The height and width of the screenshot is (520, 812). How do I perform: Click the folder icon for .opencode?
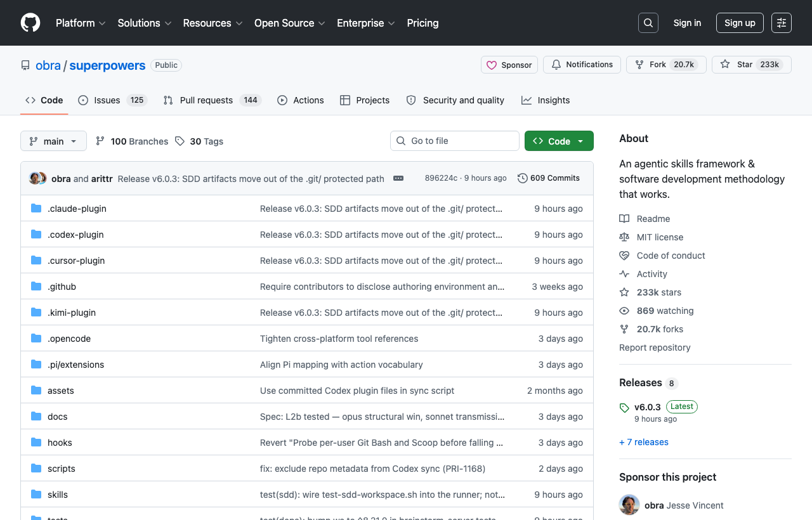36,339
